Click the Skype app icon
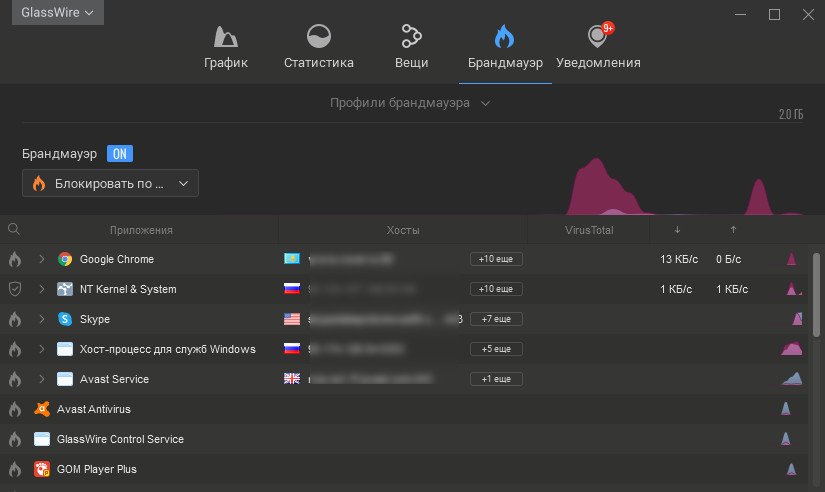This screenshot has width=825, height=492. [65, 319]
